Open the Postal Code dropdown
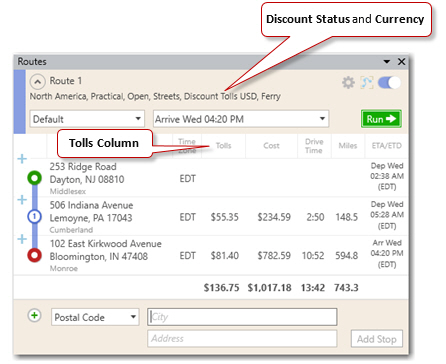Image resolution: width=446 pixels, height=364 pixels. pos(95,317)
